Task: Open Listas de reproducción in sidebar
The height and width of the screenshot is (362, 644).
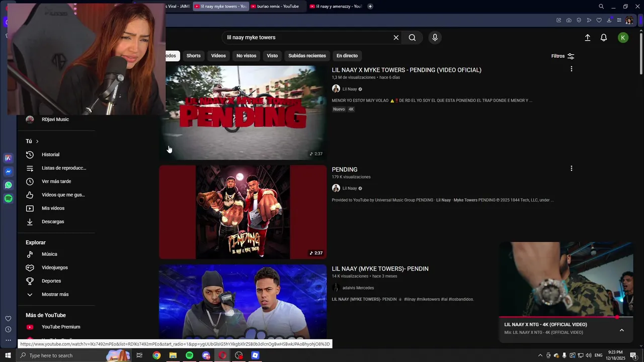Action: point(56,168)
